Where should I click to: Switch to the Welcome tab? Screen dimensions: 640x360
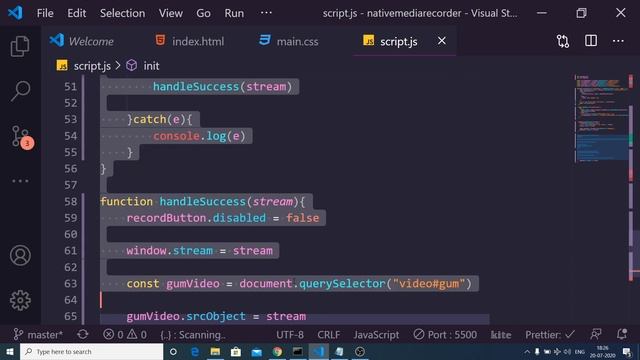pos(82,41)
